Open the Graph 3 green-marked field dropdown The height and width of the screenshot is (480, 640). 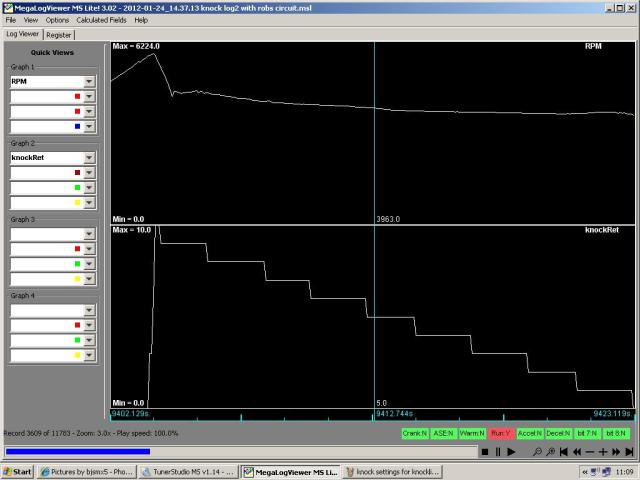click(x=89, y=264)
